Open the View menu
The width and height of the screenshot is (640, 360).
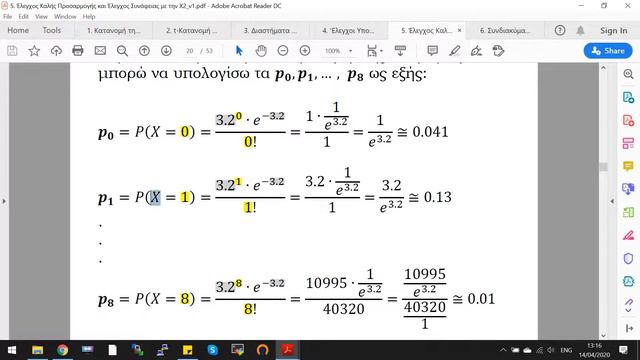(41, 17)
